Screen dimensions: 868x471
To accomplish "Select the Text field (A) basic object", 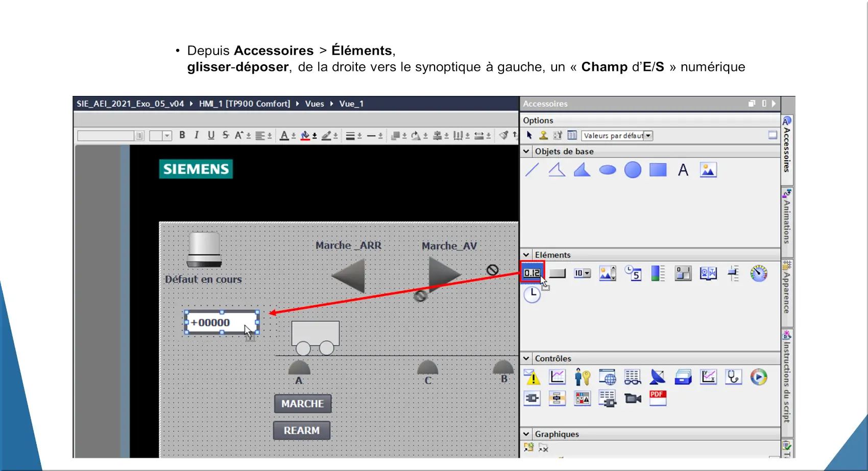I will point(683,170).
